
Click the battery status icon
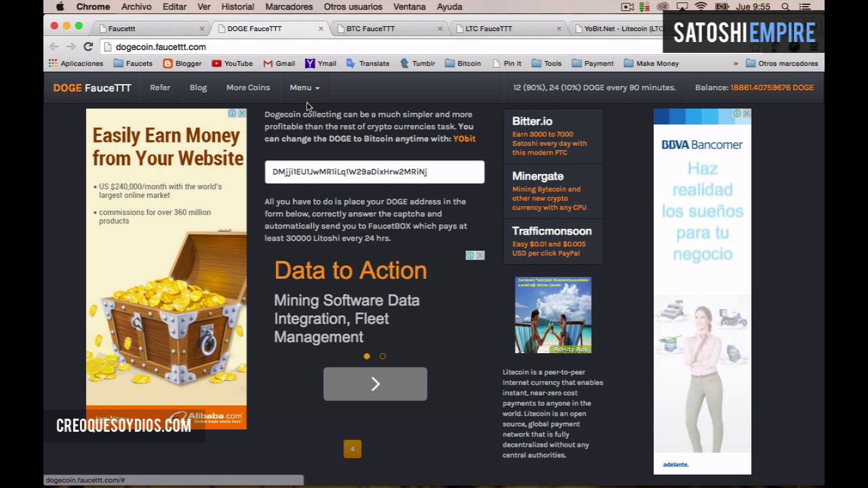point(722,7)
